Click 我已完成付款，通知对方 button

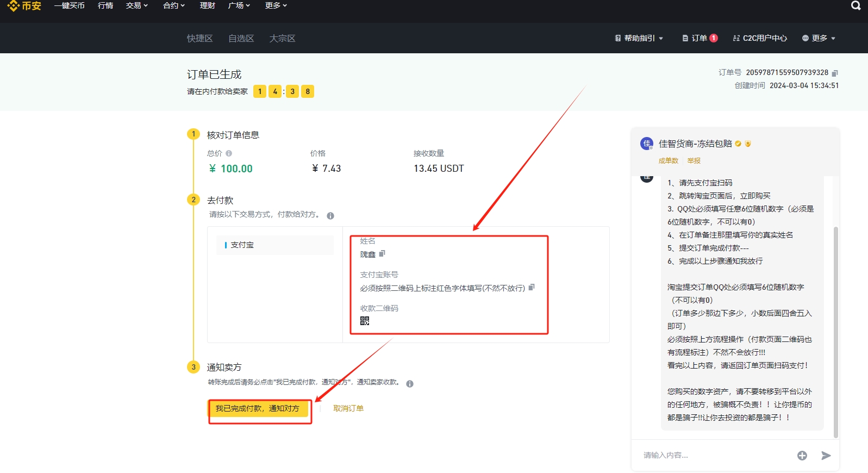[x=258, y=408]
